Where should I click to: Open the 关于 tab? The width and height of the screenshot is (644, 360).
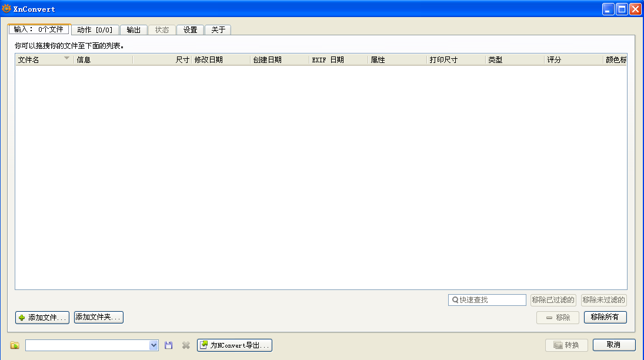(x=218, y=30)
